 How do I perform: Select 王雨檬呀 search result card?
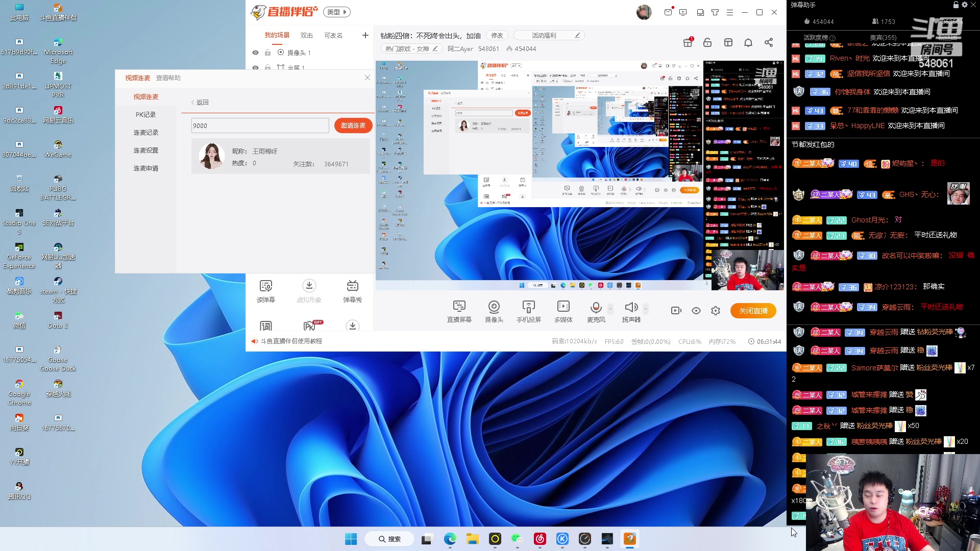(281, 157)
